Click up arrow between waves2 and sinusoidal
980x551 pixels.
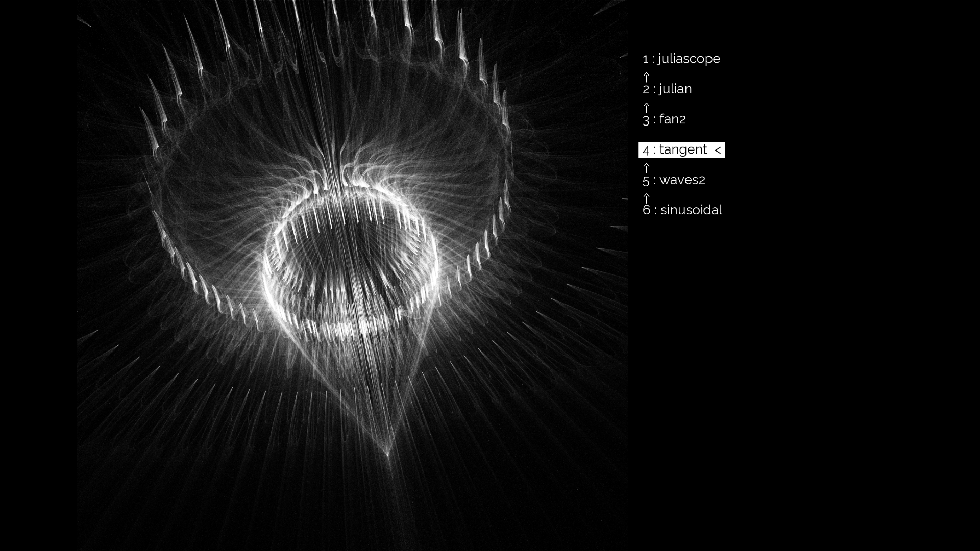(646, 197)
